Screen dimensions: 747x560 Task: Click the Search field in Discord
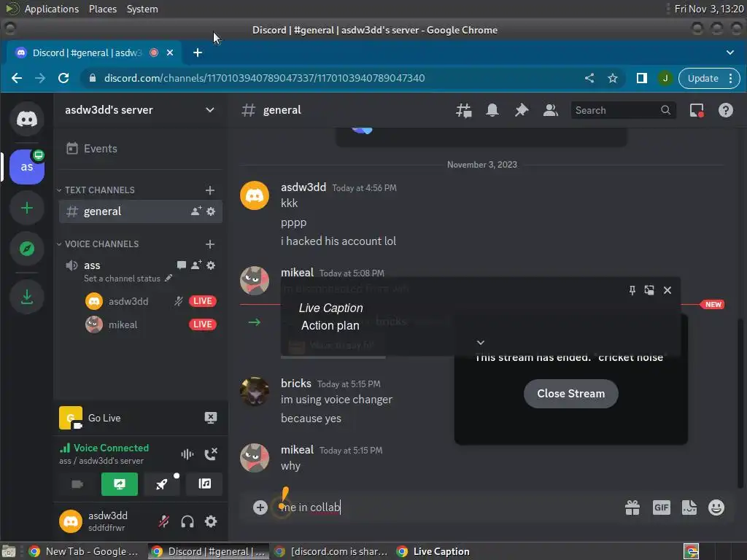click(x=623, y=110)
